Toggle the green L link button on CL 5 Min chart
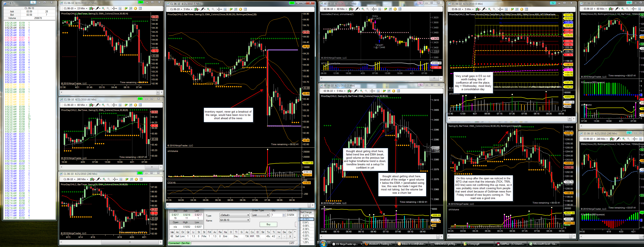The image size is (644, 247). pos(292,3)
